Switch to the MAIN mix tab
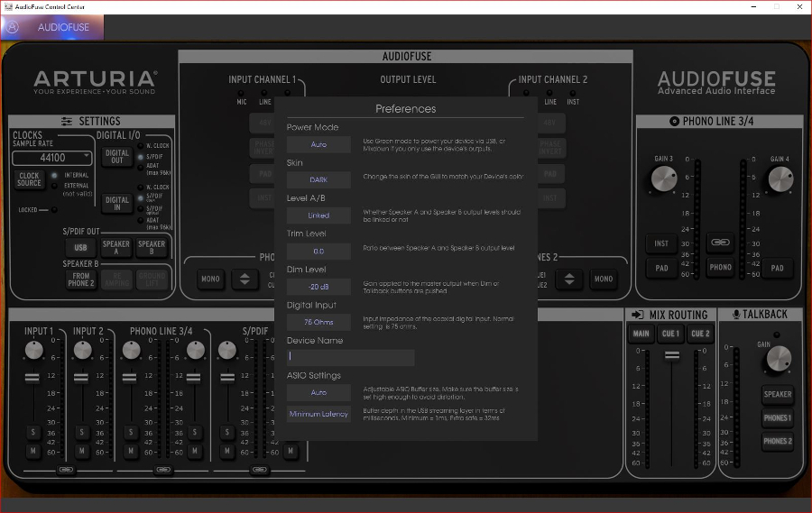Image resolution: width=812 pixels, height=513 pixels. click(641, 334)
